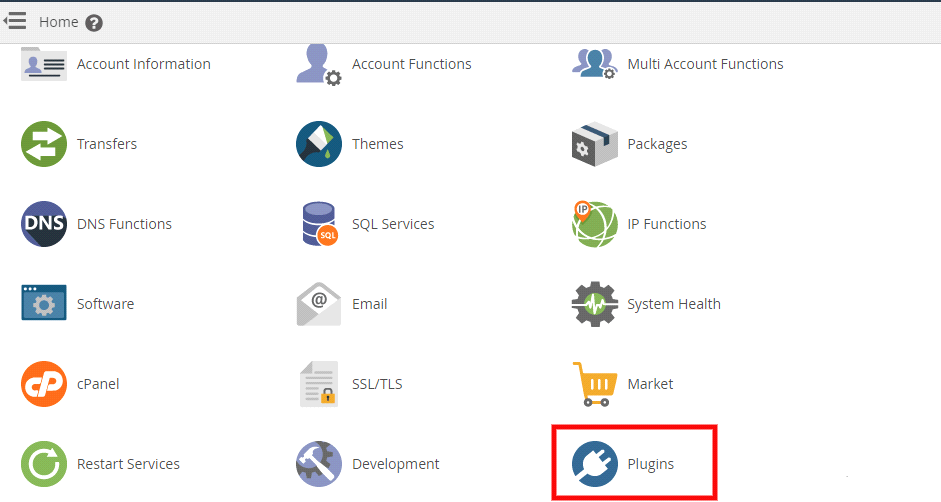Click the SQL Services text label
The width and height of the screenshot is (941, 502).
tap(393, 224)
